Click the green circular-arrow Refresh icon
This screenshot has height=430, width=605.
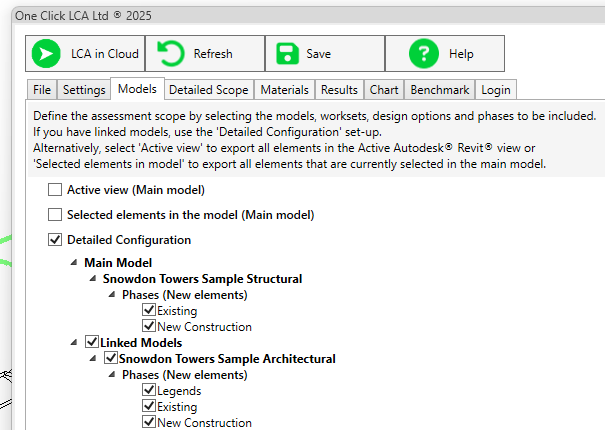coord(171,54)
